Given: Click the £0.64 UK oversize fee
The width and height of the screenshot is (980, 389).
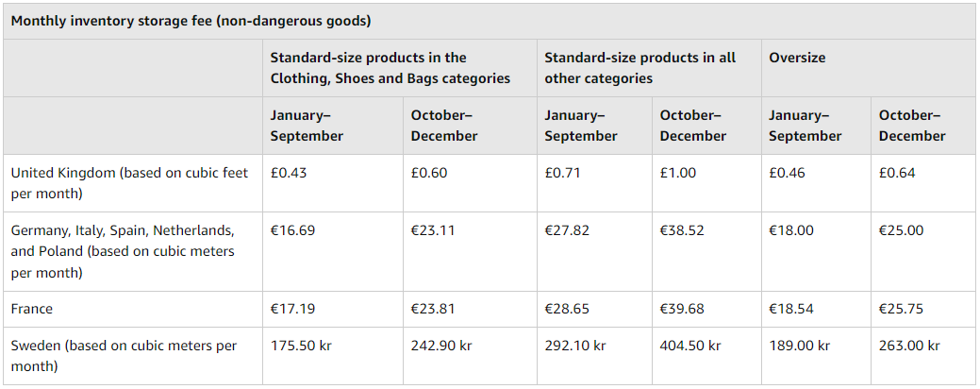Looking at the screenshot, I should (896, 173).
